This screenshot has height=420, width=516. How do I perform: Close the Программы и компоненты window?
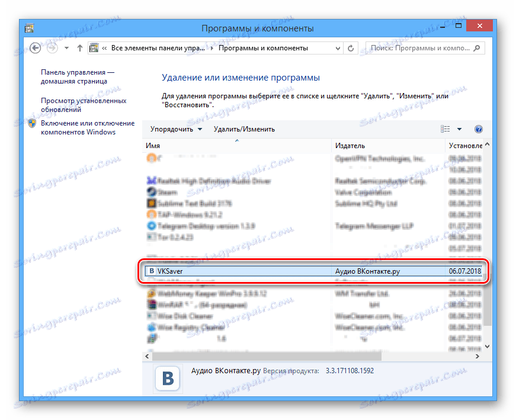(x=479, y=25)
